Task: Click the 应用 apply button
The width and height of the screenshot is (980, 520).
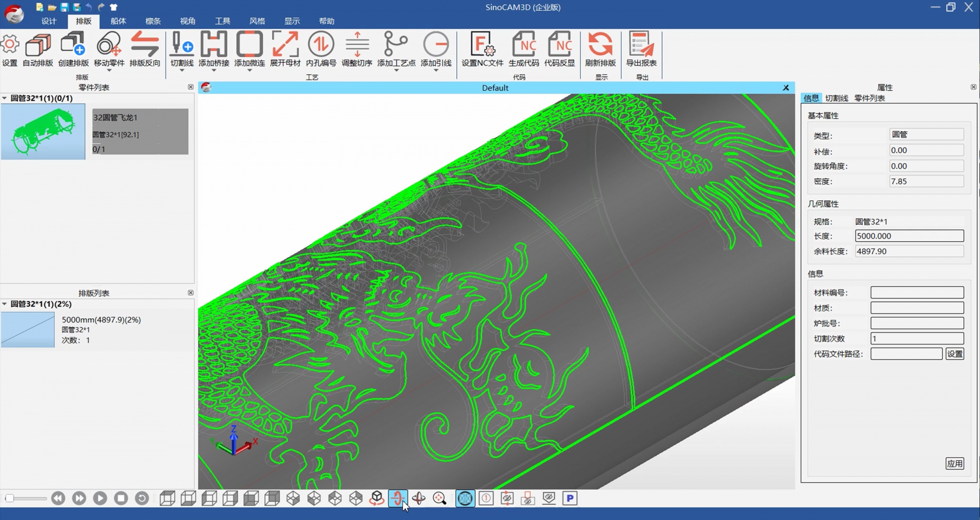Action: point(955,464)
